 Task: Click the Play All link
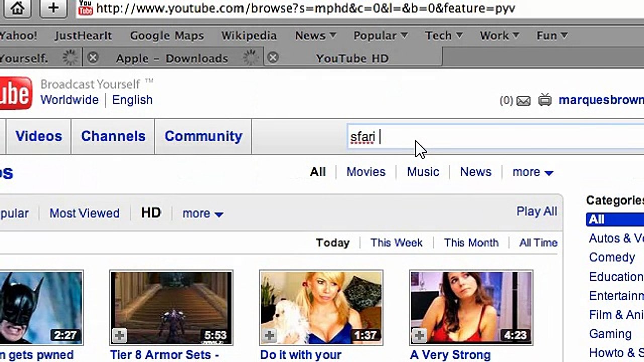pyautogui.click(x=537, y=211)
